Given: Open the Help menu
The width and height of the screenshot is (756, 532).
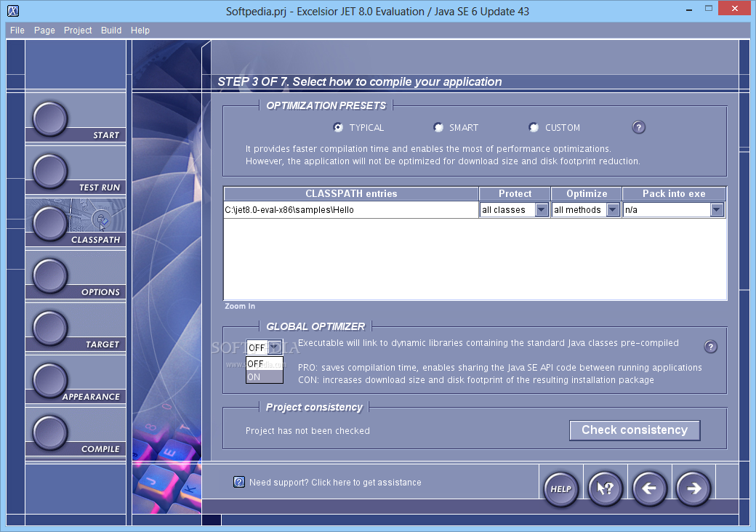Looking at the screenshot, I should pos(140,31).
